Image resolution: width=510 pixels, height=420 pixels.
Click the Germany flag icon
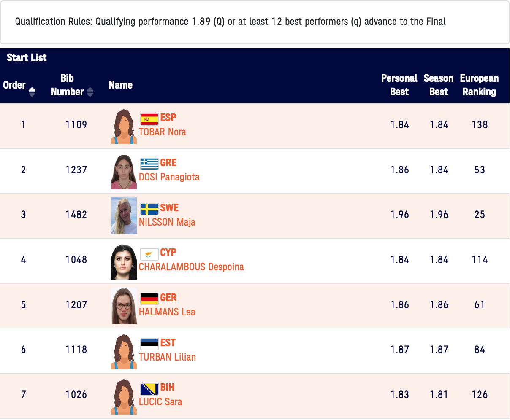[149, 299]
